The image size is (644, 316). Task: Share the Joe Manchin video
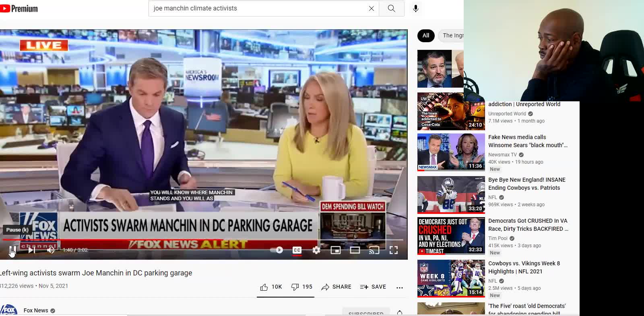[336, 287]
